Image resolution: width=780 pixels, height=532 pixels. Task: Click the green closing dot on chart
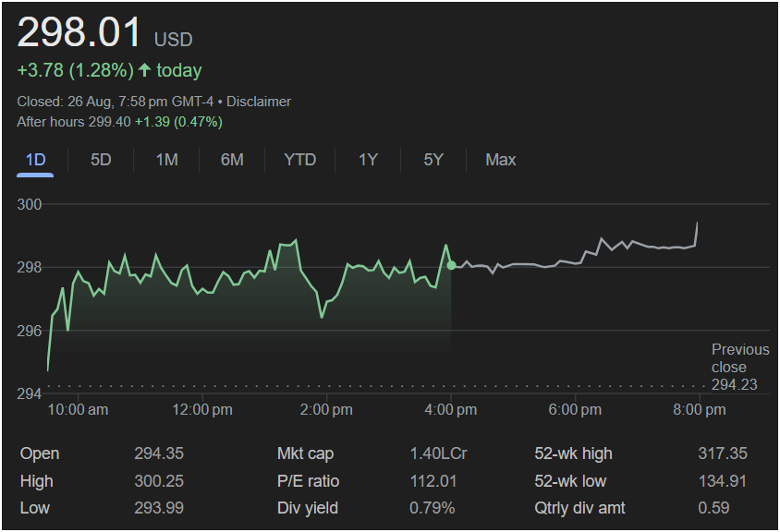[451, 265]
